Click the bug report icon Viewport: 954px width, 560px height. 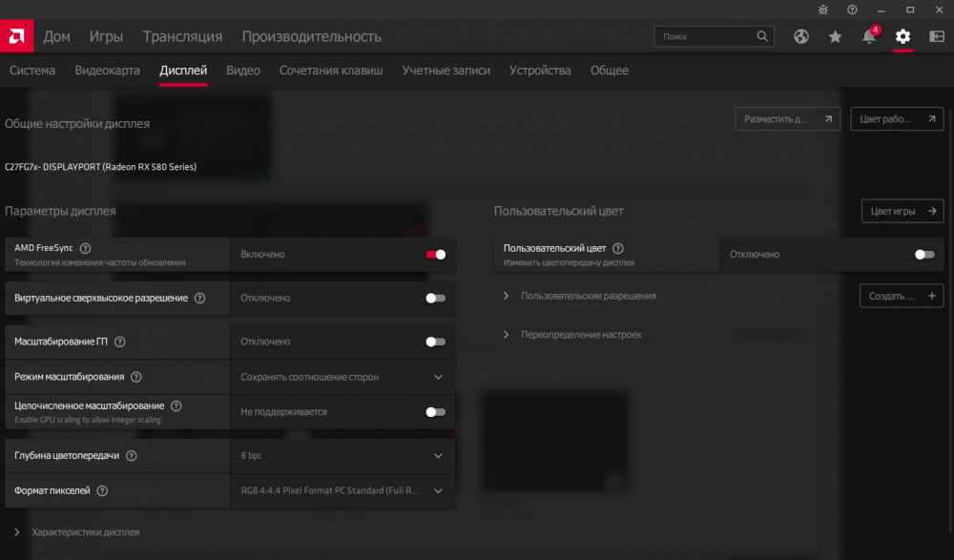(825, 10)
